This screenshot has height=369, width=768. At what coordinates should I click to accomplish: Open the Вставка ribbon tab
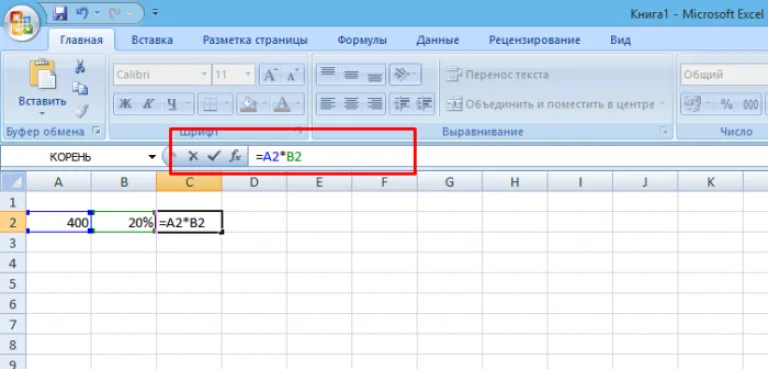pyautogui.click(x=152, y=40)
